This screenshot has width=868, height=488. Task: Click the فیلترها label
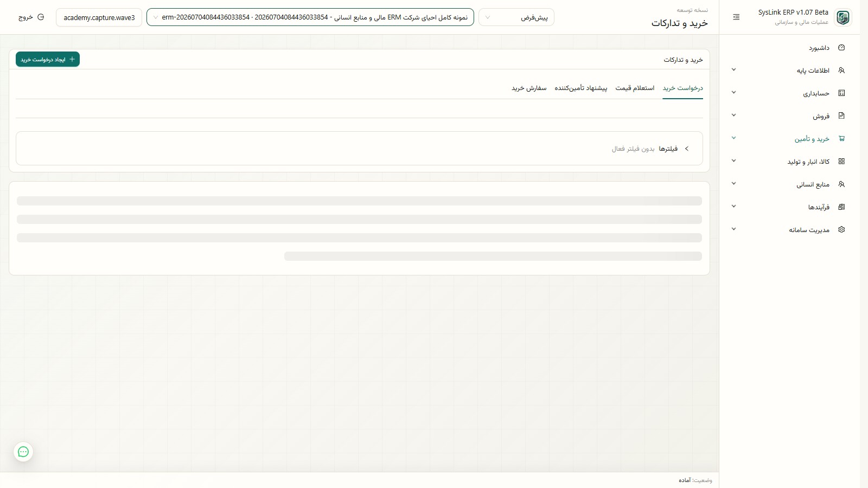(668, 149)
